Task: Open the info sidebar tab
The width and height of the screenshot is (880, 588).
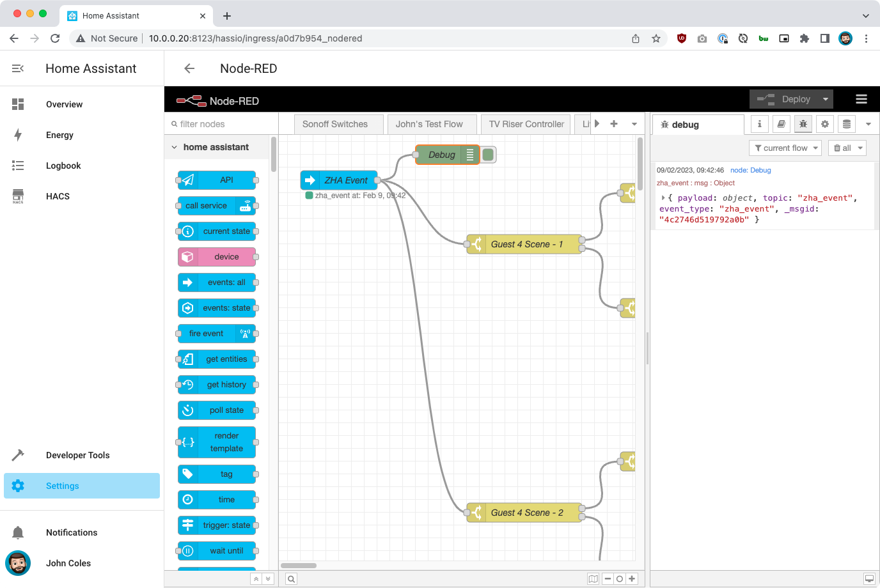Action: (x=759, y=123)
